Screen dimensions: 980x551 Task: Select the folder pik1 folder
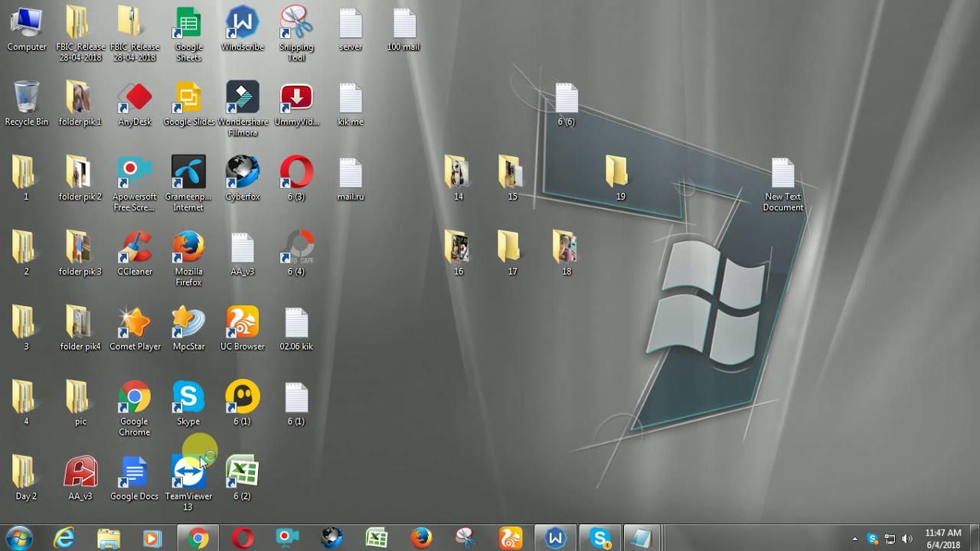click(80, 104)
